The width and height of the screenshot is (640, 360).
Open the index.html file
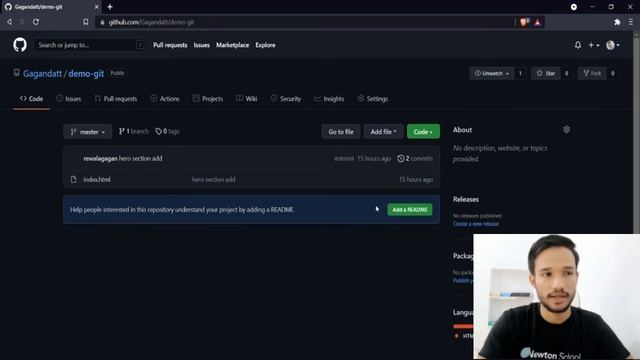pyautogui.click(x=97, y=180)
